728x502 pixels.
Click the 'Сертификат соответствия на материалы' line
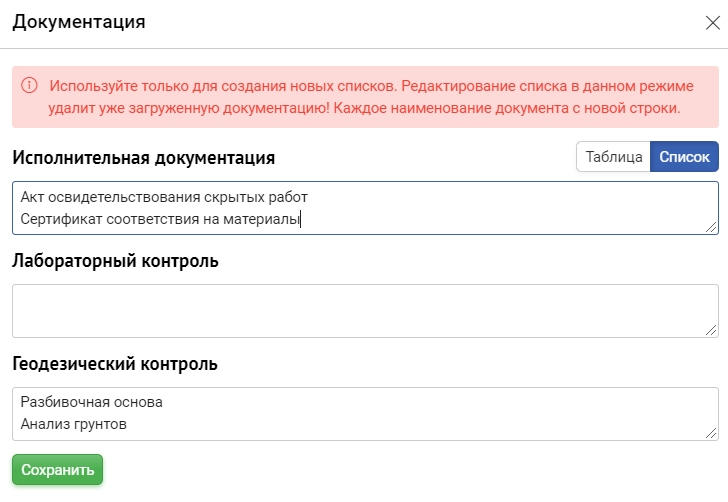pyautogui.click(x=160, y=219)
